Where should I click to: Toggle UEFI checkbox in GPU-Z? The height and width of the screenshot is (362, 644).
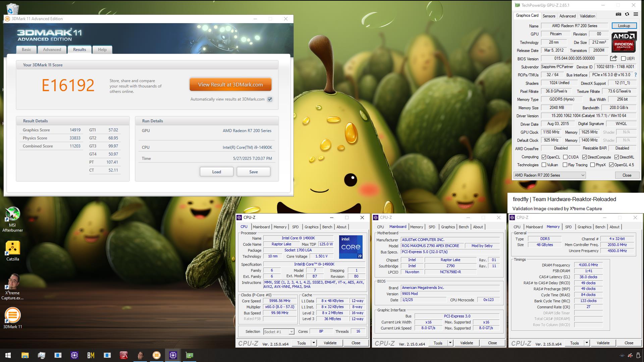pyautogui.click(x=623, y=59)
